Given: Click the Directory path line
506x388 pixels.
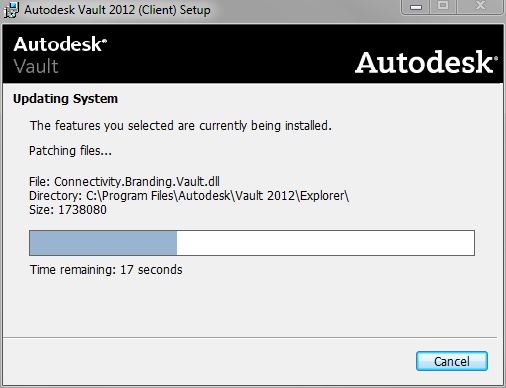Looking at the screenshot, I should [189, 196].
